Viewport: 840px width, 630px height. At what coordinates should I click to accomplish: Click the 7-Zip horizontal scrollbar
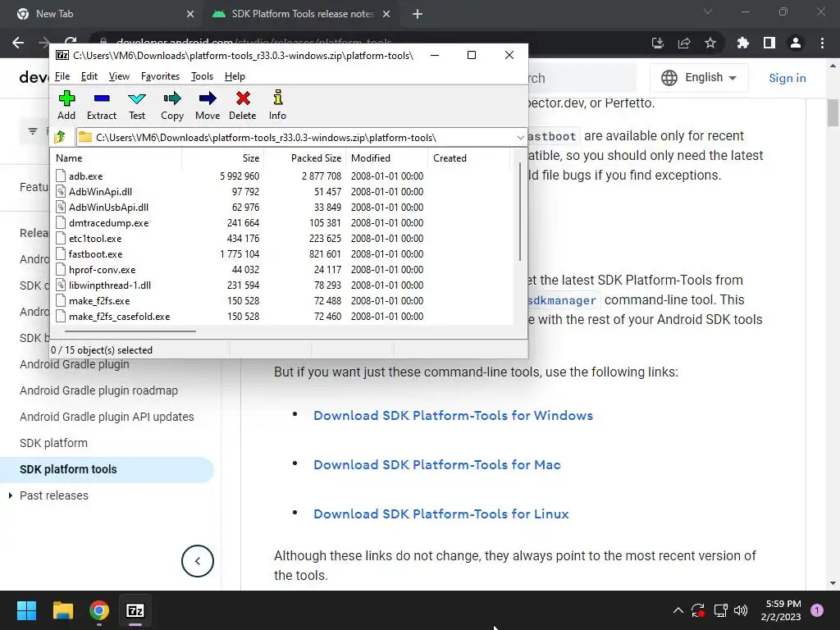[x=130, y=331]
